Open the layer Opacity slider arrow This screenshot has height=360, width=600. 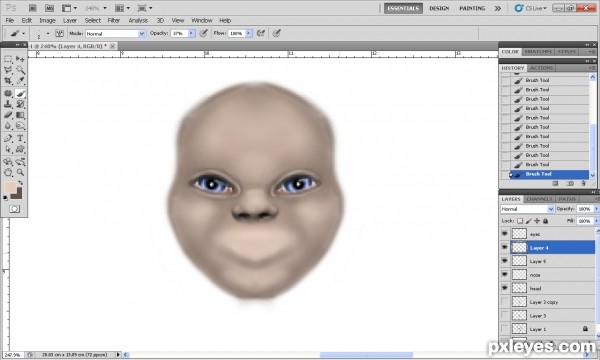(596, 209)
